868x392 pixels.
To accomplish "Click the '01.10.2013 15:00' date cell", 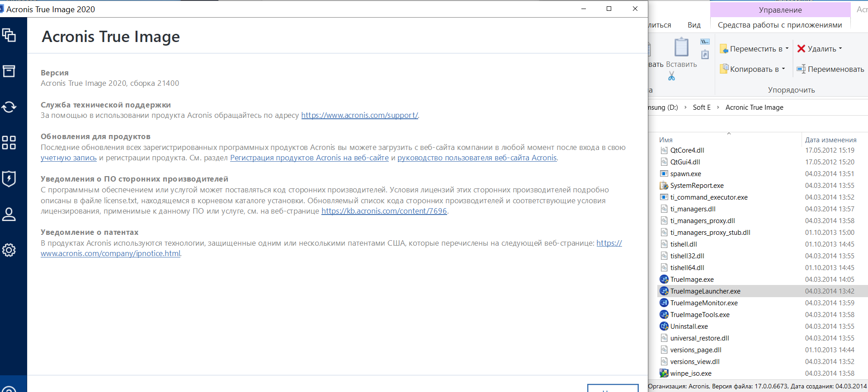I will [x=830, y=233].
